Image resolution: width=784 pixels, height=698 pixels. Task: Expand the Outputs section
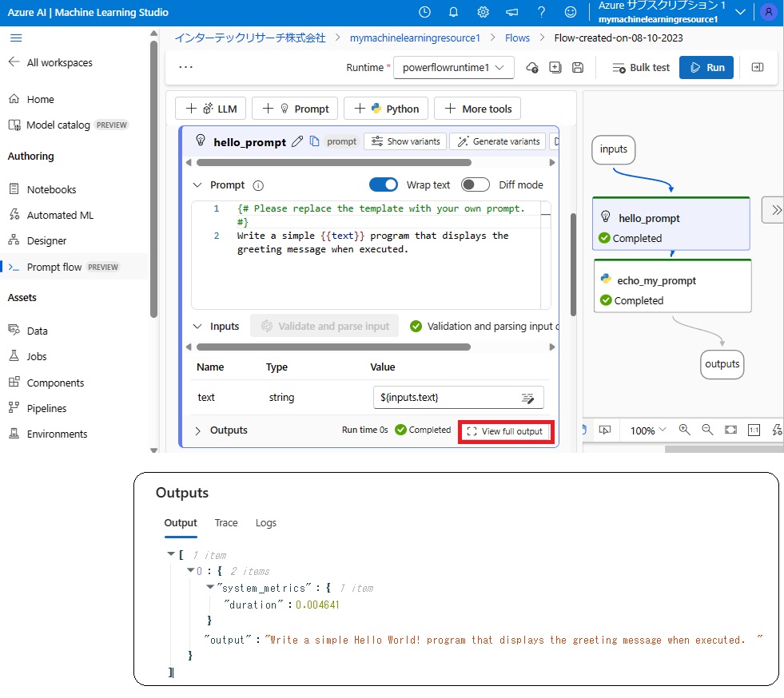point(197,430)
